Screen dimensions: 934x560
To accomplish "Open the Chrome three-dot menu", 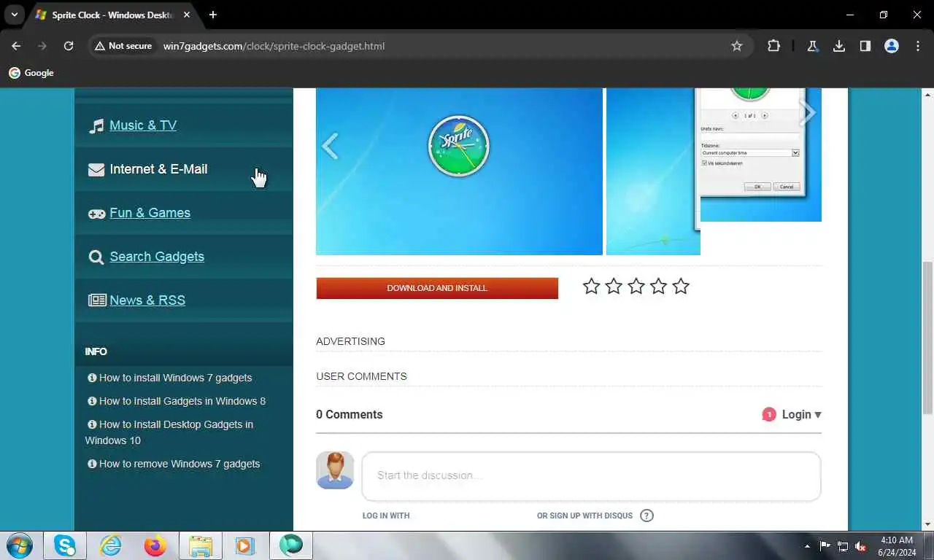I will coord(918,46).
